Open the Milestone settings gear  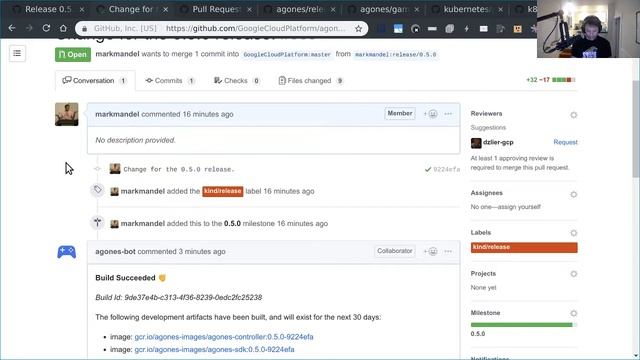point(573,313)
